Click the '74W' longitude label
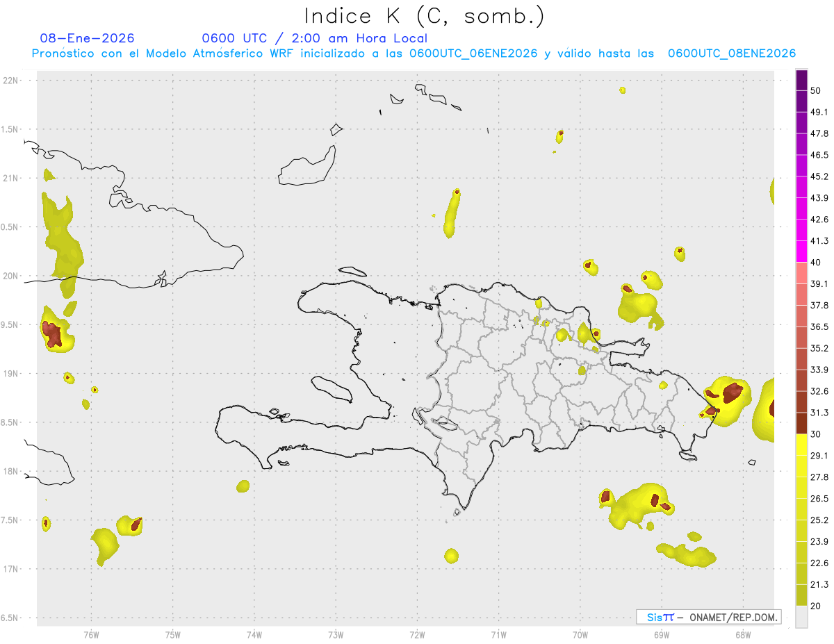 (254, 634)
